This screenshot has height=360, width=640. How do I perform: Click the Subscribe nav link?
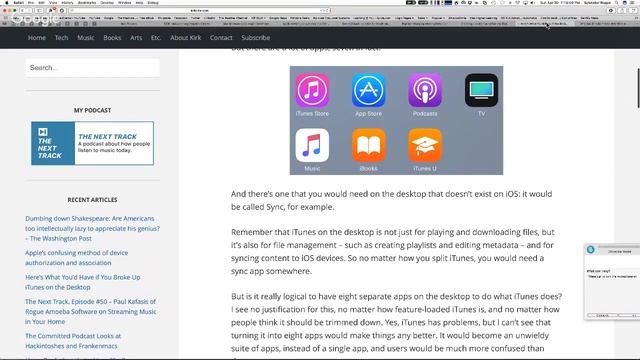(256, 38)
